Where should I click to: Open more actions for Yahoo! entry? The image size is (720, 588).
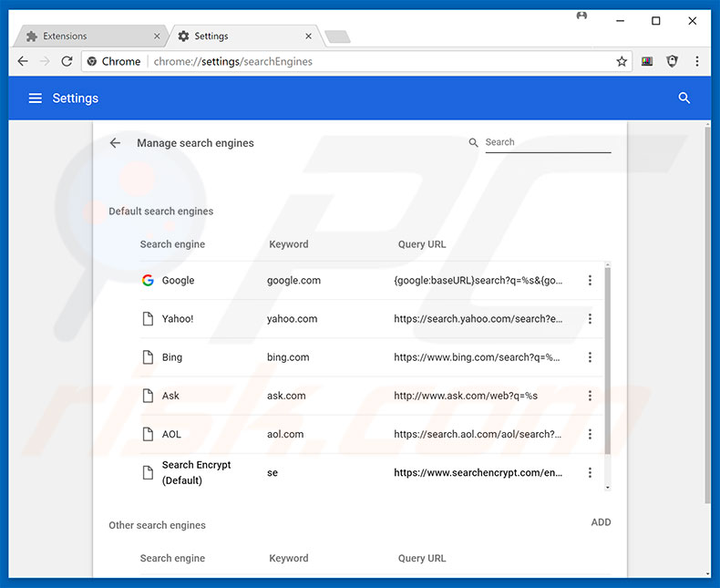point(590,319)
